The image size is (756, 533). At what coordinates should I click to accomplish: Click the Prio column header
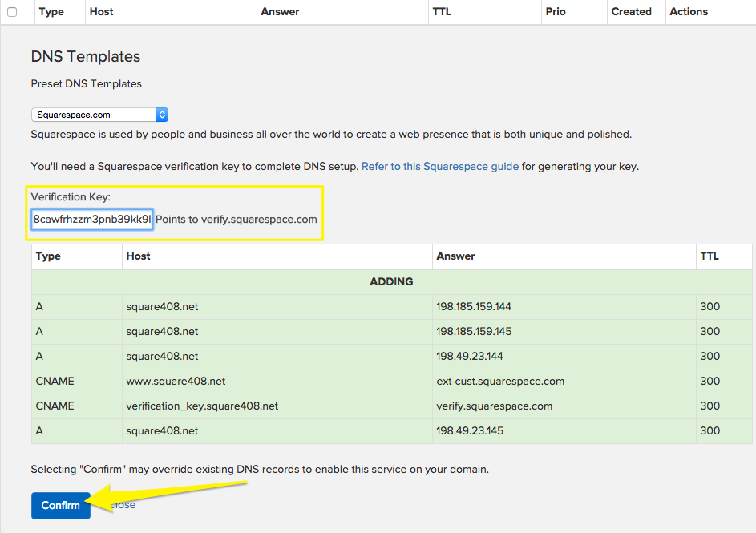point(555,12)
